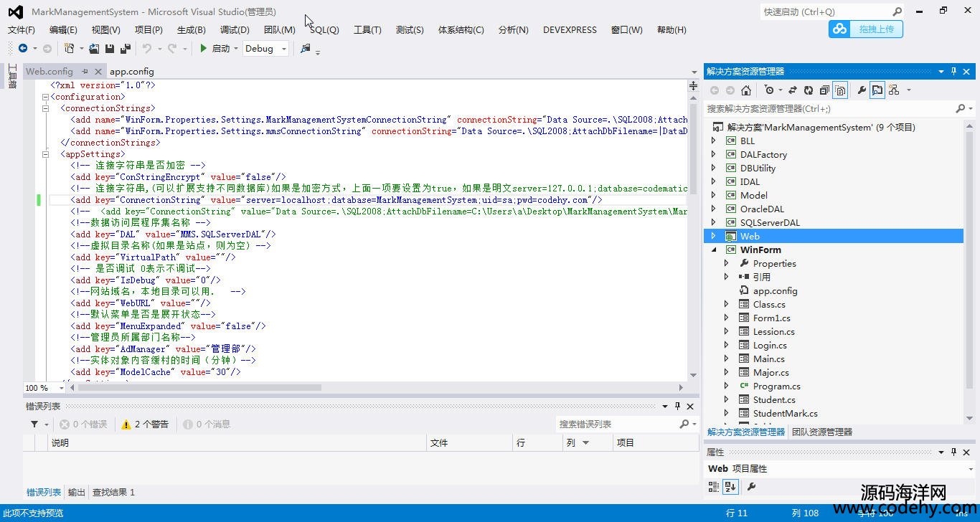
Task: Toggle the 2 warnings filter button
Action: click(x=146, y=424)
